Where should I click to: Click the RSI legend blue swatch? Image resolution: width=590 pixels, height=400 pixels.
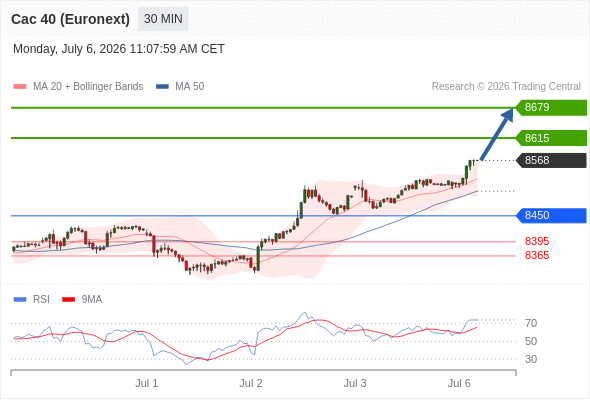20,300
